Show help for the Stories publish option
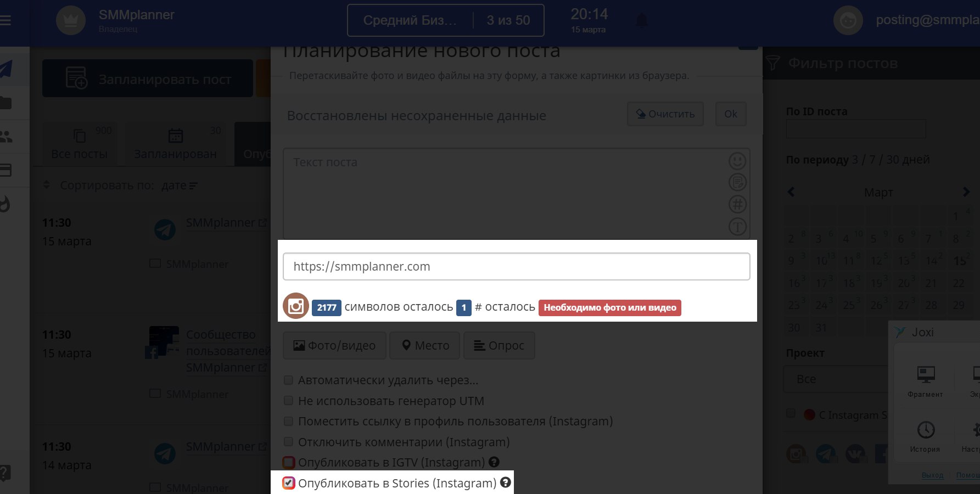980x494 pixels. click(506, 482)
